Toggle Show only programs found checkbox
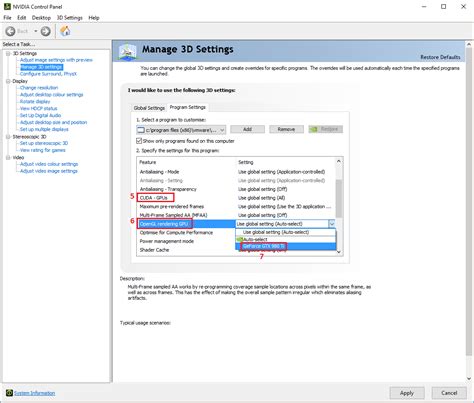Viewport: 474px width, 403px height. point(139,141)
